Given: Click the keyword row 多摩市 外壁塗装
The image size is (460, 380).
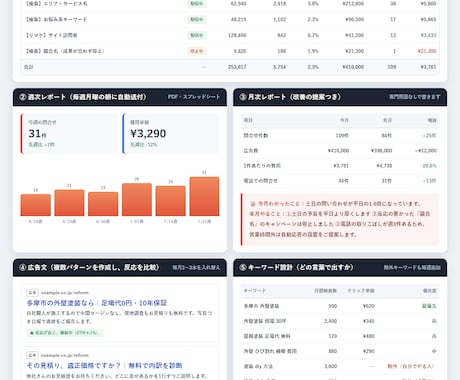Looking at the screenshot, I should [340, 306].
